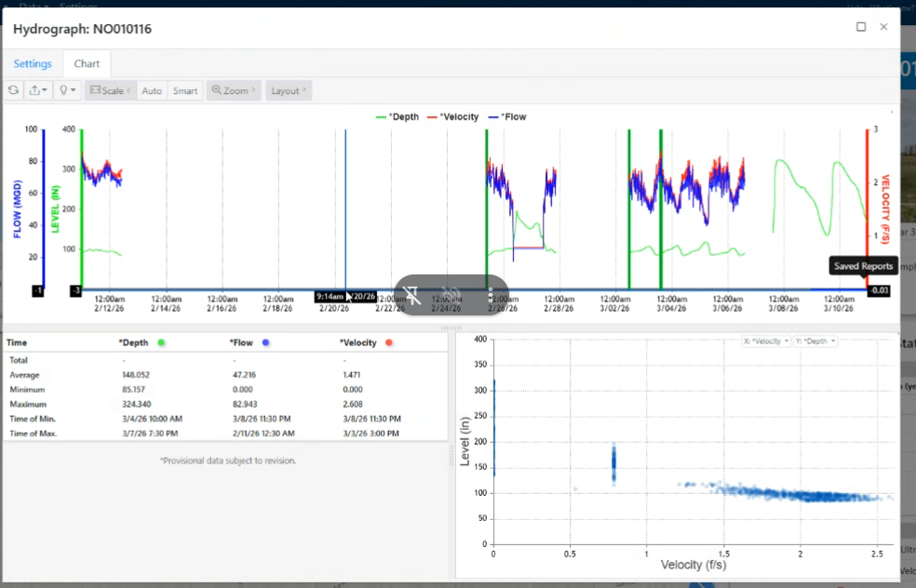Select the Chart tab

(87, 64)
